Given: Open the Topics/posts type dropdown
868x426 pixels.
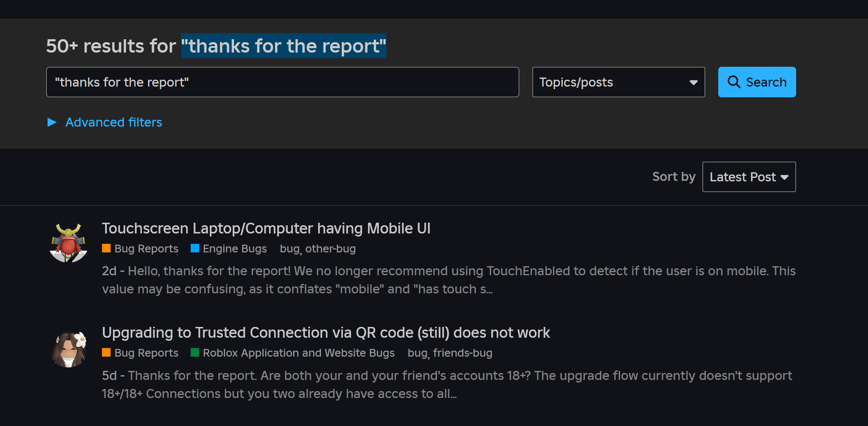Looking at the screenshot, I should 618,82.
